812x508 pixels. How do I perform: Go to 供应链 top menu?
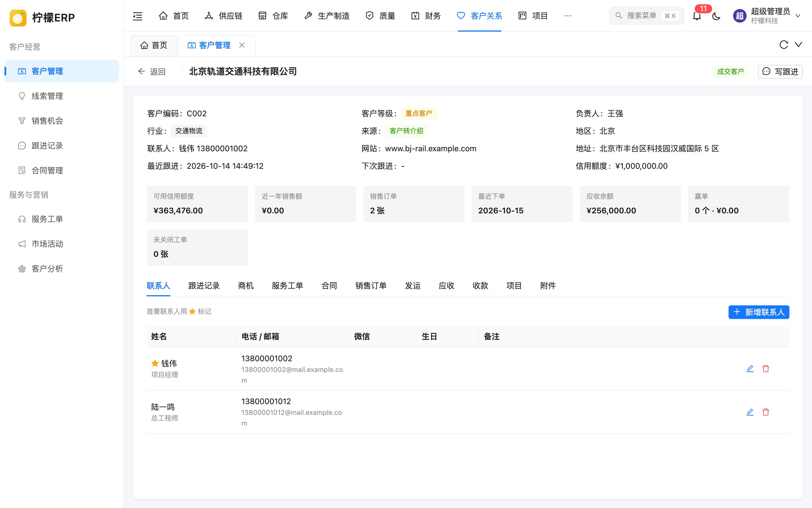click(x=224, y=16)
